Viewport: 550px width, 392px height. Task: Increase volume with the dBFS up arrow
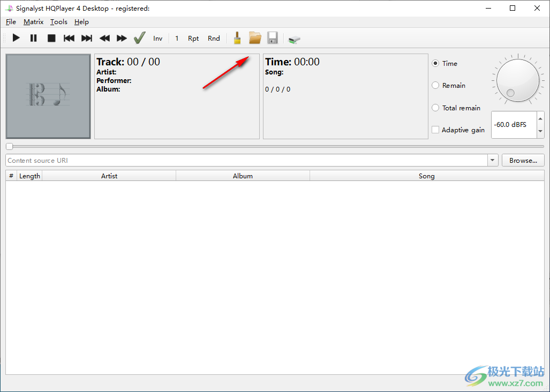click(540, 118)
